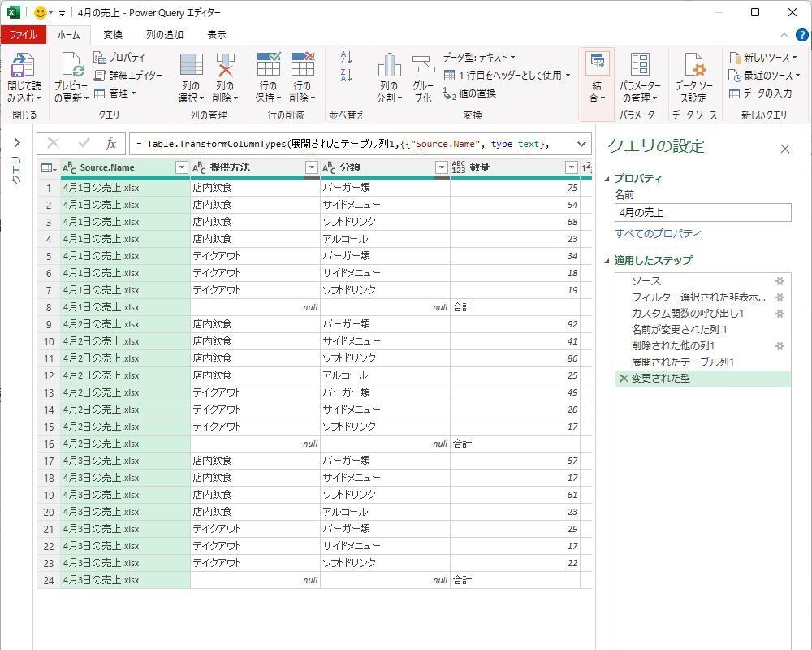Open filter dropdown for 分類 column
The height and width of the screenshot is (650, 812).
tap(441, 167)
